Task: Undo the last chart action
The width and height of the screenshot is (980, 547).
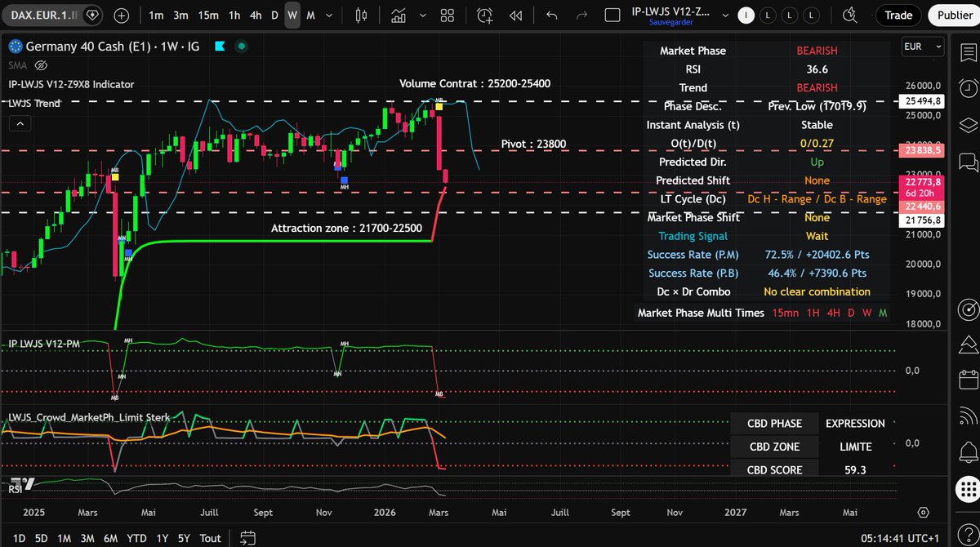Action: (x=552, y=15)
